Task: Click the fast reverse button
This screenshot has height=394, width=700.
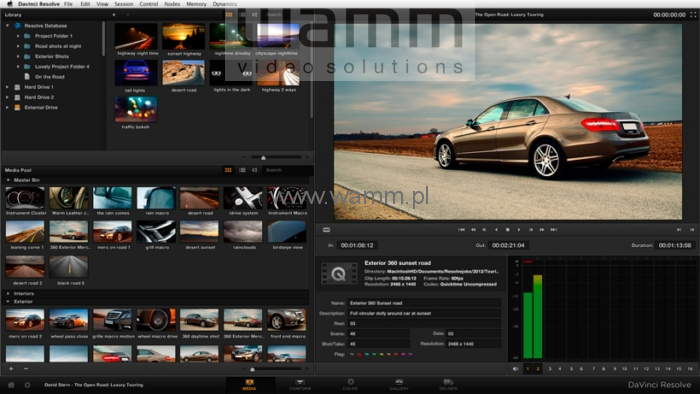Action: click(473, 230)
